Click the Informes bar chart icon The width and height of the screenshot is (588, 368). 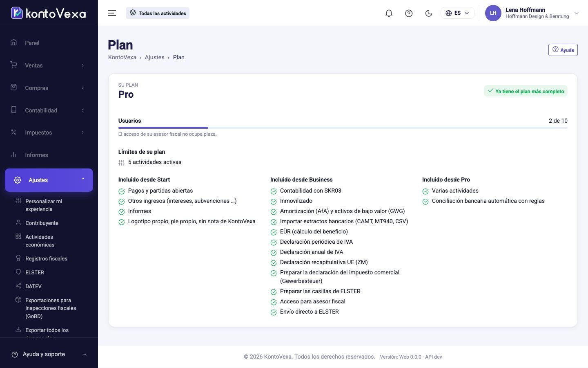[14, 155]
